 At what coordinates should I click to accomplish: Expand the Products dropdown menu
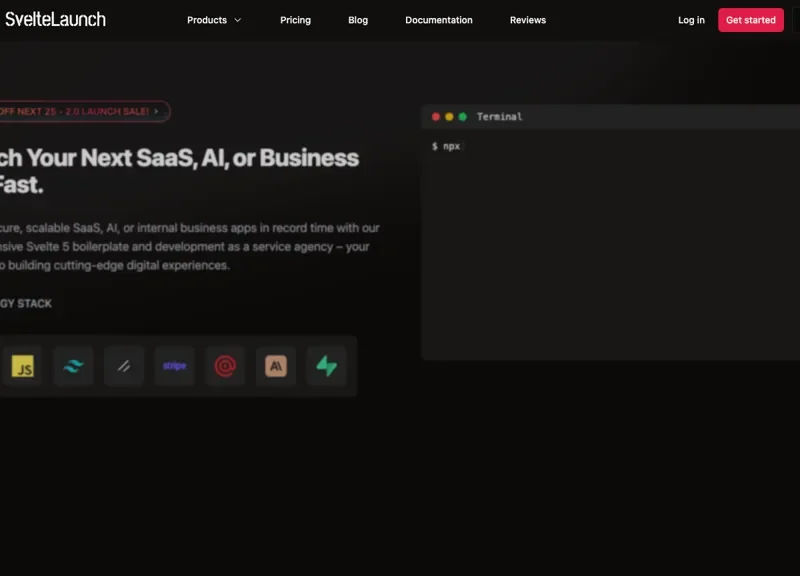pyautogui.click(x=213, y=19)
